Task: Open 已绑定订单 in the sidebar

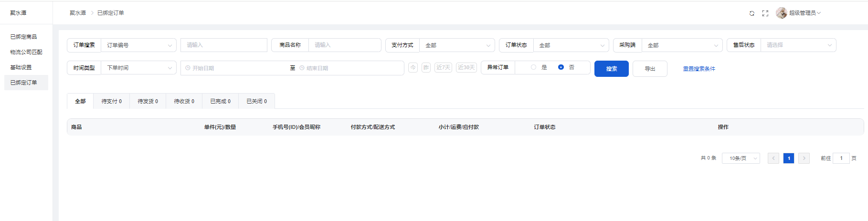Action: coord(26,83)
